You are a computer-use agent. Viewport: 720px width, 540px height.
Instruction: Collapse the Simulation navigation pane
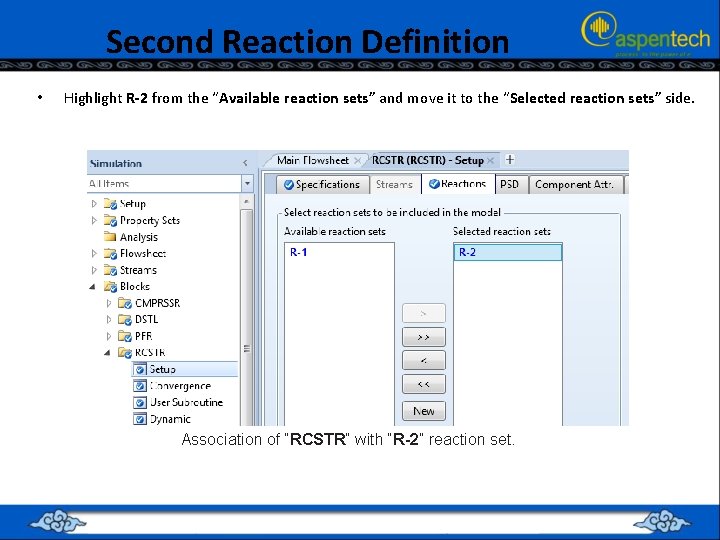pyautogui.click(x=245, y=163)
